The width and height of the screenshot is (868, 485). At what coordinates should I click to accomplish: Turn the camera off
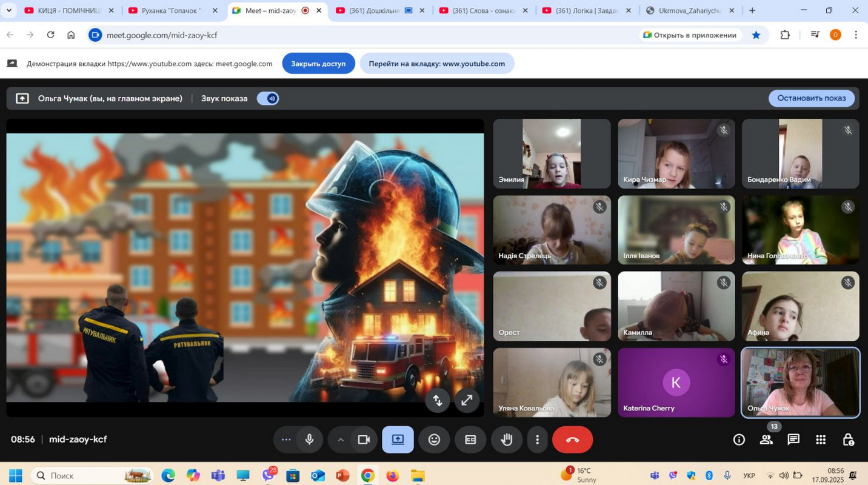click(x=364, y=440)
